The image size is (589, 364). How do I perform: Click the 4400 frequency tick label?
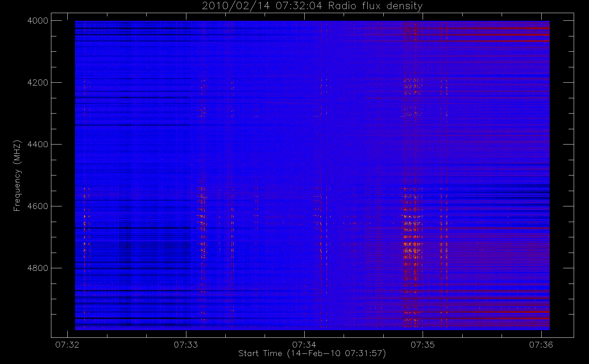pyautogui.click(x=38, y=145)
